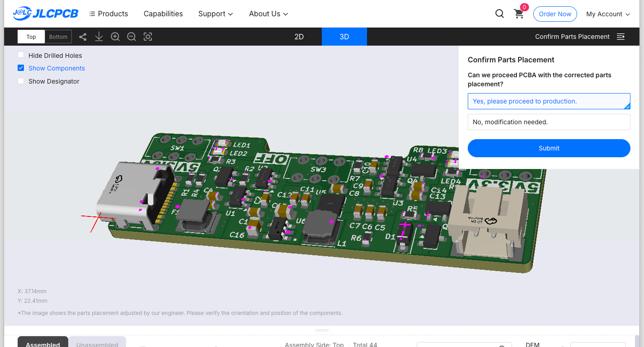
Task: Select 'No, modification needed.' option
Action: click(549, 122)
